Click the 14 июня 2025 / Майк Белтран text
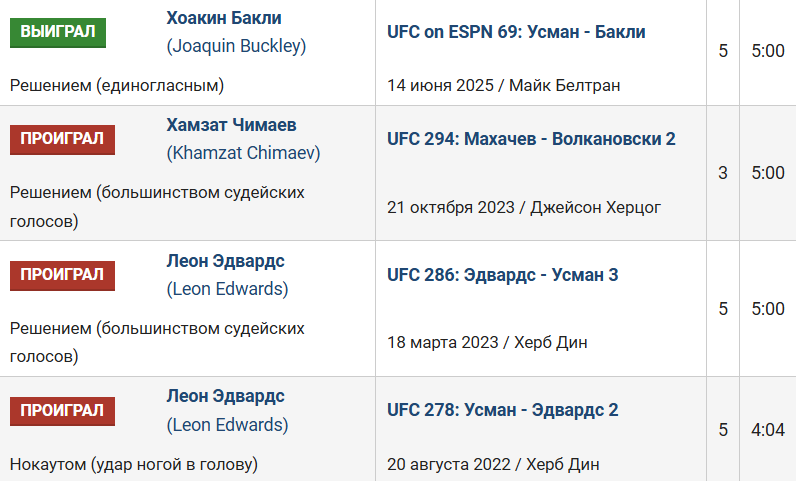Image resolution: width=796 pixels, height=481 pixels. (503, 85)
